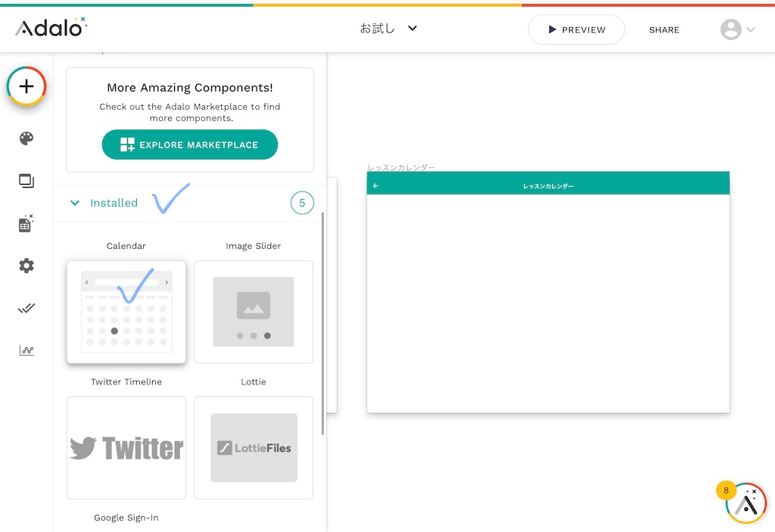Image resolution: width=775 pixels, height=532 pixels.
Task: Click the SHARE button
Action: 664,30
